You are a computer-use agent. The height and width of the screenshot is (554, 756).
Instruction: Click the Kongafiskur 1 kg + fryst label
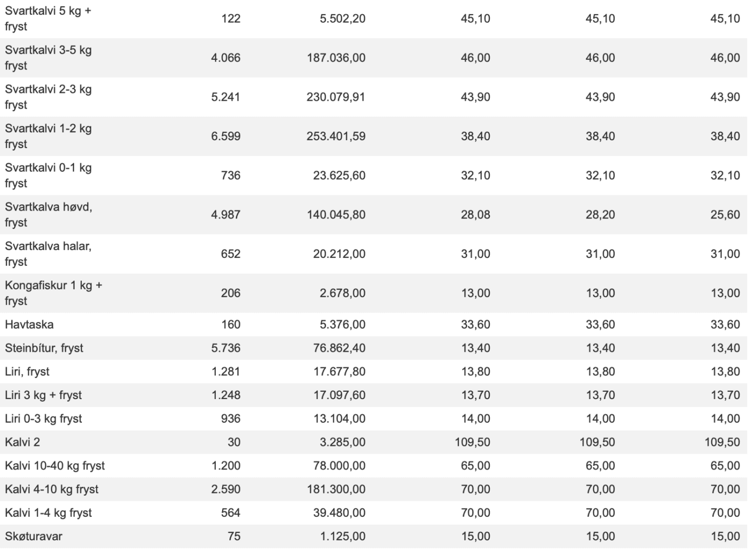point(53,293)
